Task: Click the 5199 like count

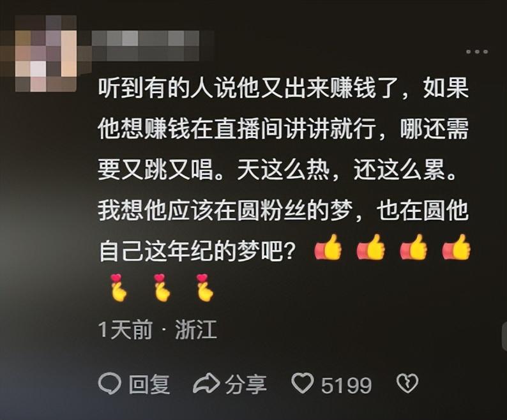Action: tap(346, 385)
